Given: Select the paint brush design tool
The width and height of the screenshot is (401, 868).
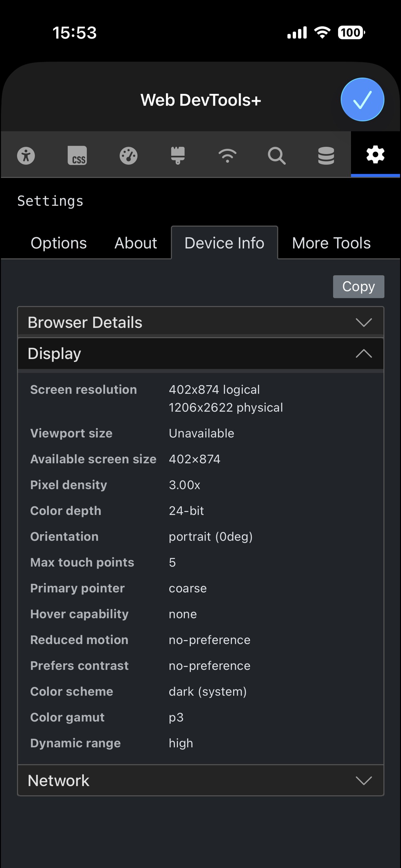Looking at the screenshot, I should tap(178, 155).
